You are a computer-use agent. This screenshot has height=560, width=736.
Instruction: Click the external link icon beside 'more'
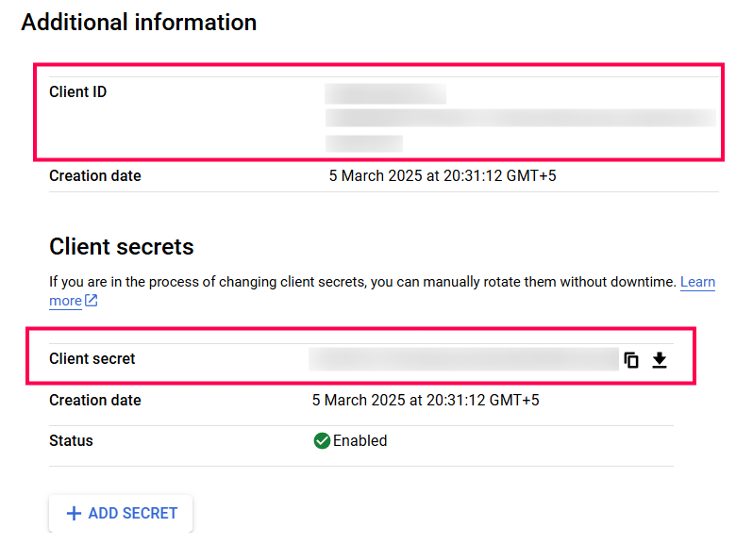pyautogui.click(x=92, y=301)
